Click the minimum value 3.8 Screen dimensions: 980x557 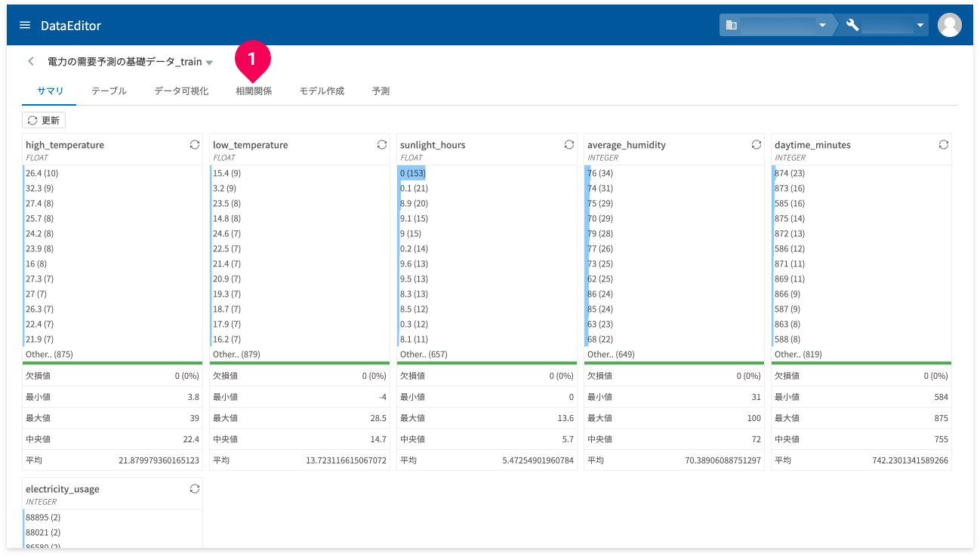tap(193, 397)
